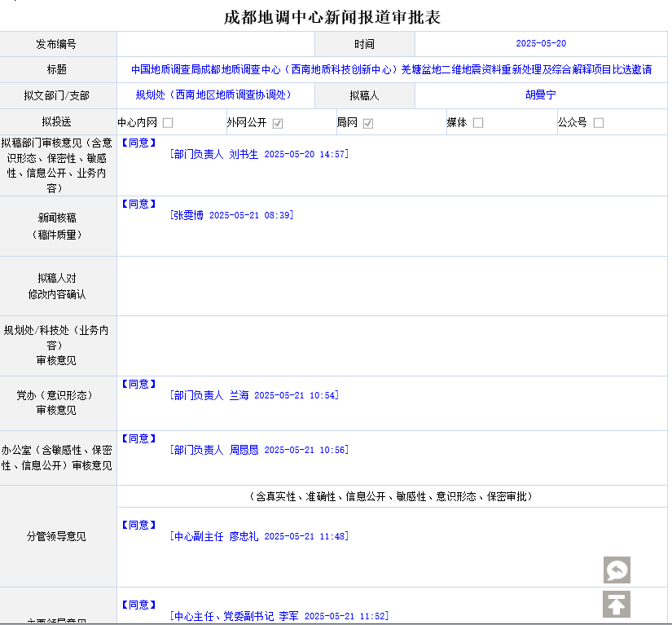The width and height of the screenshot is (672, 625).
Task: Click 周恩恳's 办公室 approval signature
Action: coord(259,450)
